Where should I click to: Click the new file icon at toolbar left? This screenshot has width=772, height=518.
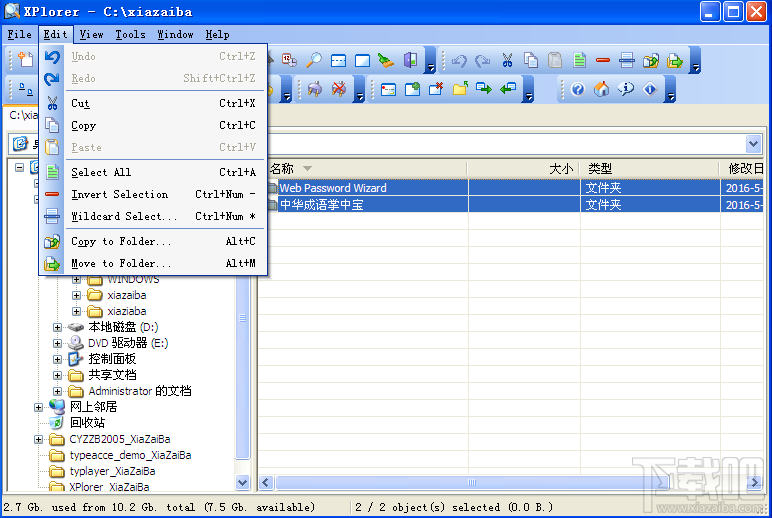(x=25, y=60)
